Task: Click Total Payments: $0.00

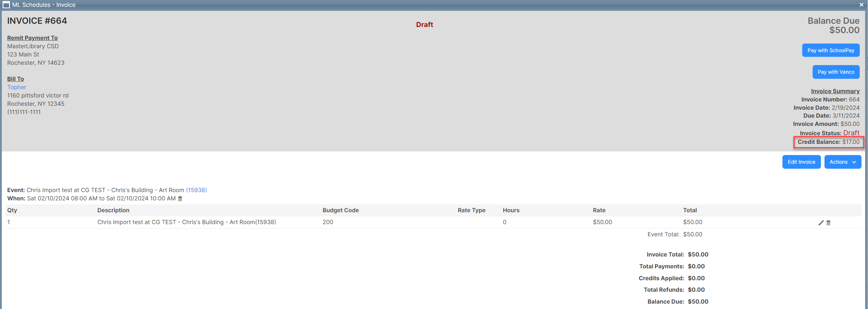Action: click(672, 266)
